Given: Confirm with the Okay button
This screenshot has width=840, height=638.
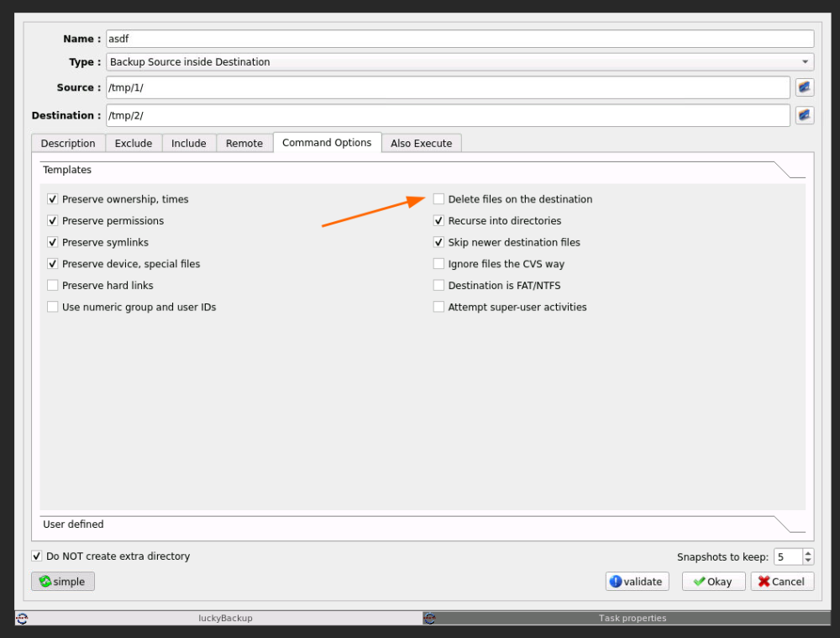Looking at the screenshot, I should pos(713,581).
